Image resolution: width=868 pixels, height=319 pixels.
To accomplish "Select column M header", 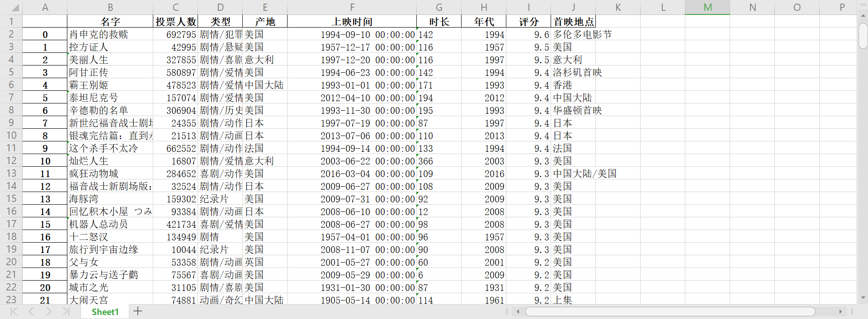I will pos(708,7).
